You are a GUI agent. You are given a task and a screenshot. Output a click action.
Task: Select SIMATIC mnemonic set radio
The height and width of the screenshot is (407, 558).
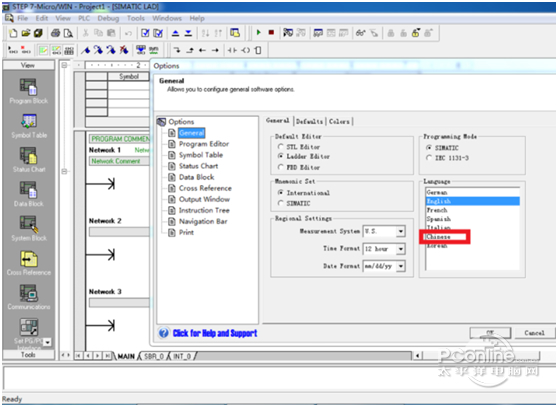pos(281,203)
